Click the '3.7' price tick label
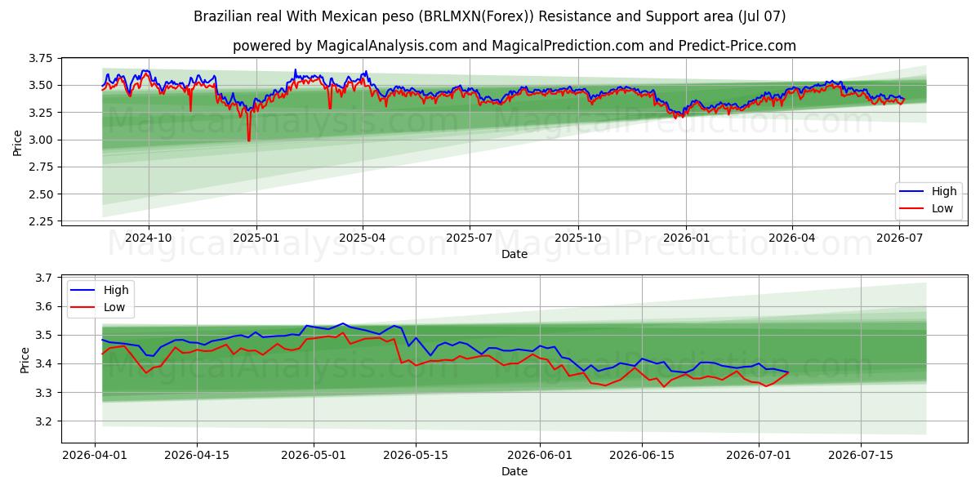980x490 pixels. [x=44, y=278]
